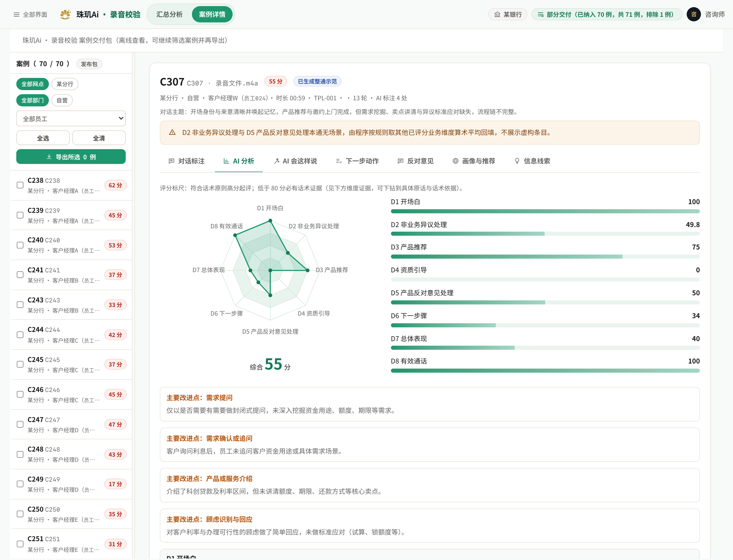
Task: Click the D8 有效通话 radar axis label
Action: click(227, 226)
